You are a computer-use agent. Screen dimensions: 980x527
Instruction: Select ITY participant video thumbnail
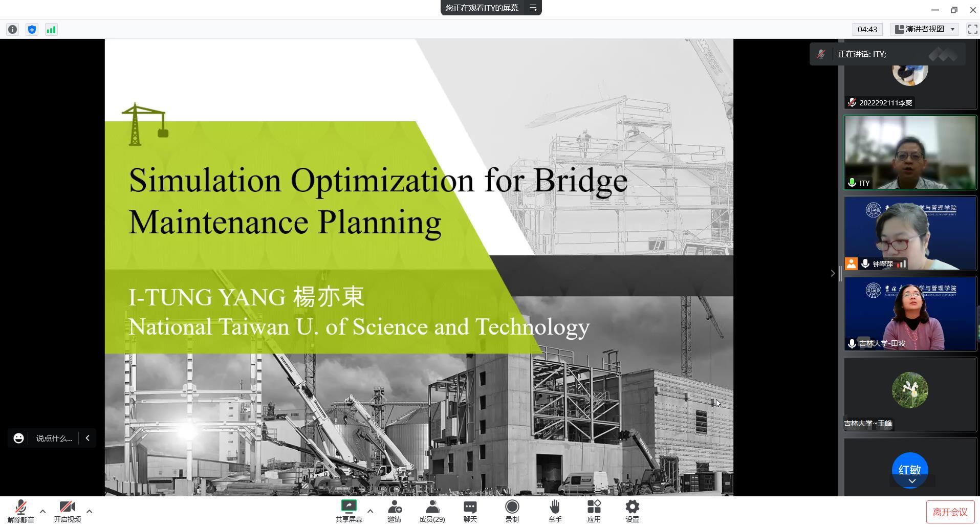(910, 152)
